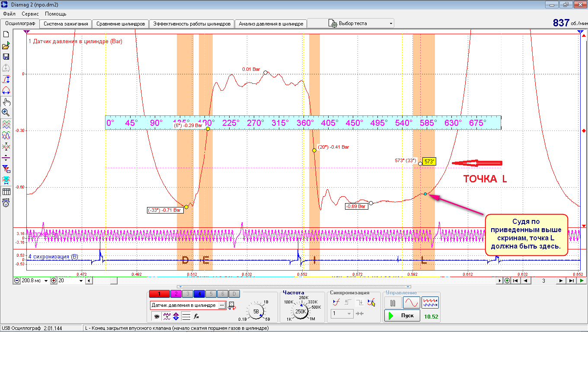
Task: Click the pause button in Управление
Action: (393, 303)
